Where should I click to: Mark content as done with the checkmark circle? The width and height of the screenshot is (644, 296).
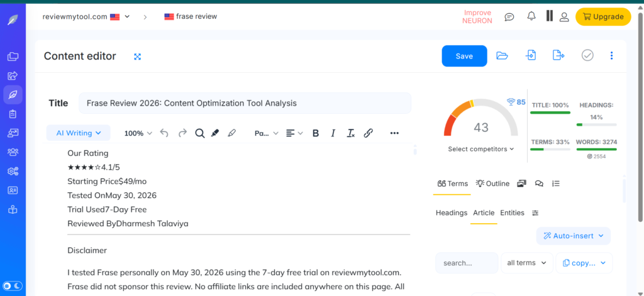tap(587, 55)
